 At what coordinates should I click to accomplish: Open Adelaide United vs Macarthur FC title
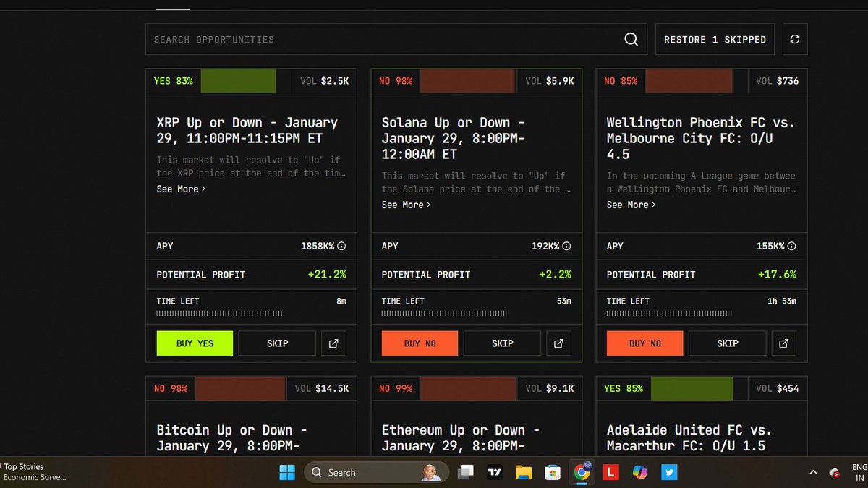coord(689,437)
